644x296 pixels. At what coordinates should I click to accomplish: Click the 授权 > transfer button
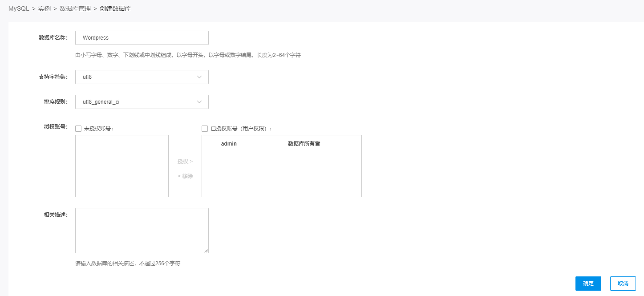(185, 161)
